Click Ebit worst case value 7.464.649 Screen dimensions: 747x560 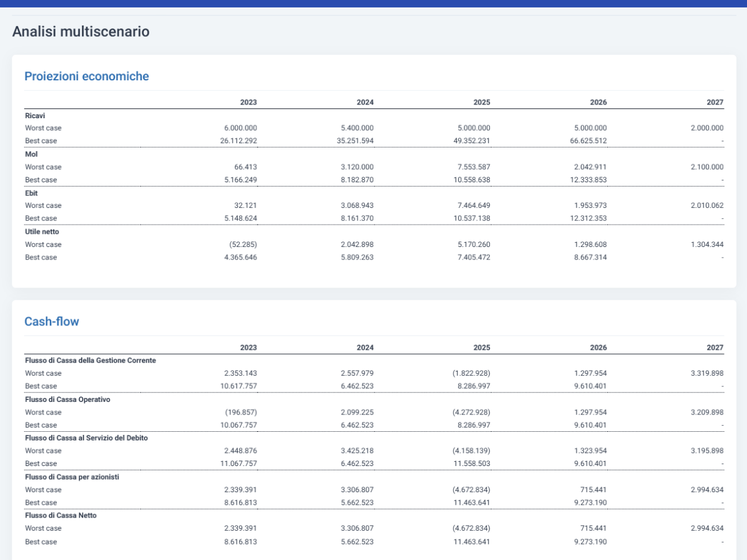coord(474,205)
